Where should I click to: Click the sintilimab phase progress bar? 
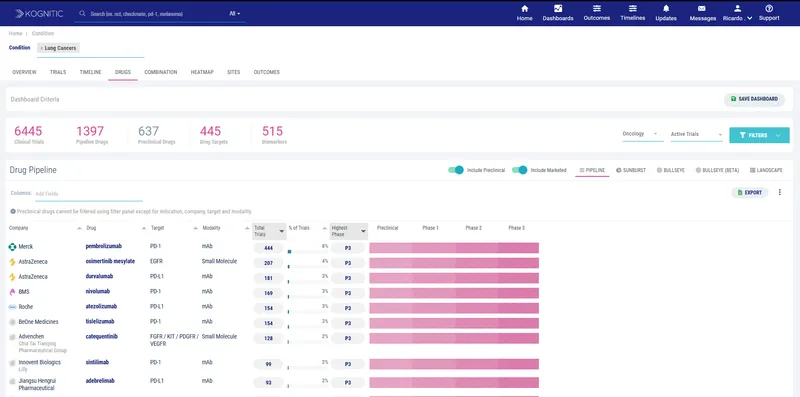coord(454,364)
